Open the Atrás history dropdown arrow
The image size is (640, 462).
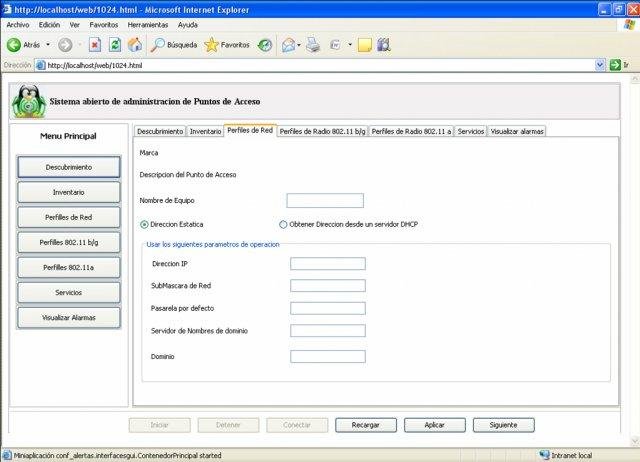click(48, 44)
